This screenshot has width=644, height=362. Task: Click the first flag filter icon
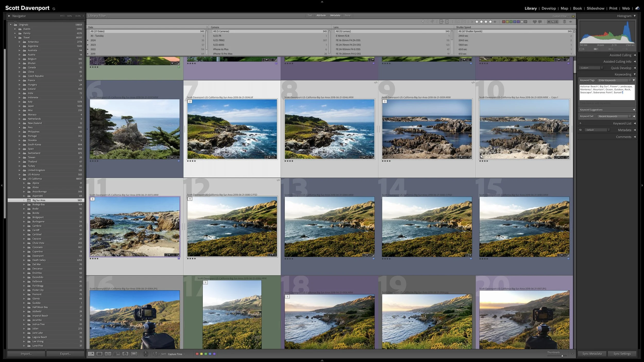[x=423, y=21]
